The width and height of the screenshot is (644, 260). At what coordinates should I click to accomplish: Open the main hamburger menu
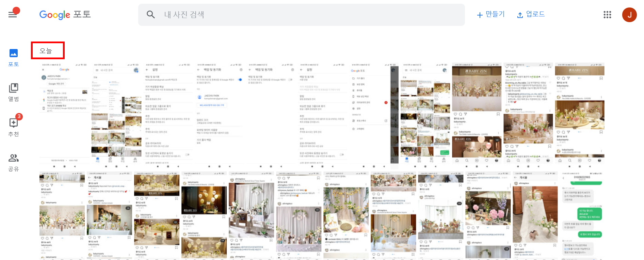click(x=13, y=15)
